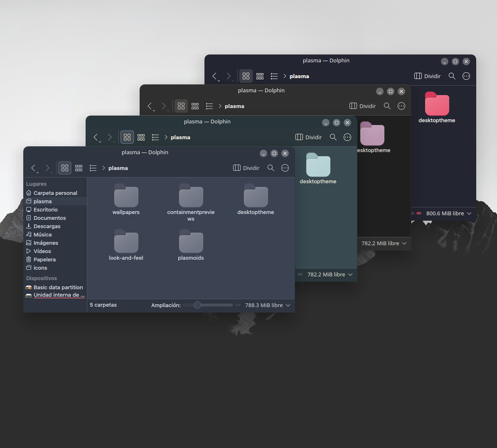Image resolution: width=497 pixels, height=448 pixels.
Task: Select the look-and-feel folder
Action: (126, 245)
